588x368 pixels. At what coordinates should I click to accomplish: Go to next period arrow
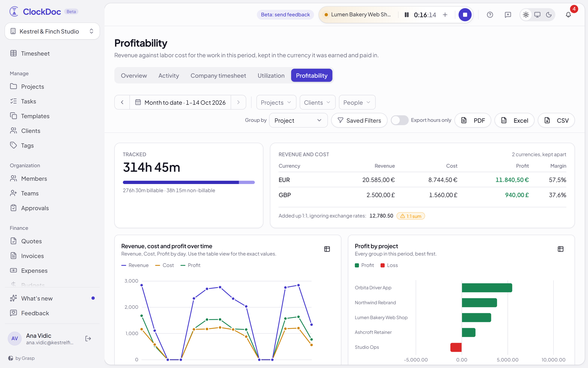238,102
